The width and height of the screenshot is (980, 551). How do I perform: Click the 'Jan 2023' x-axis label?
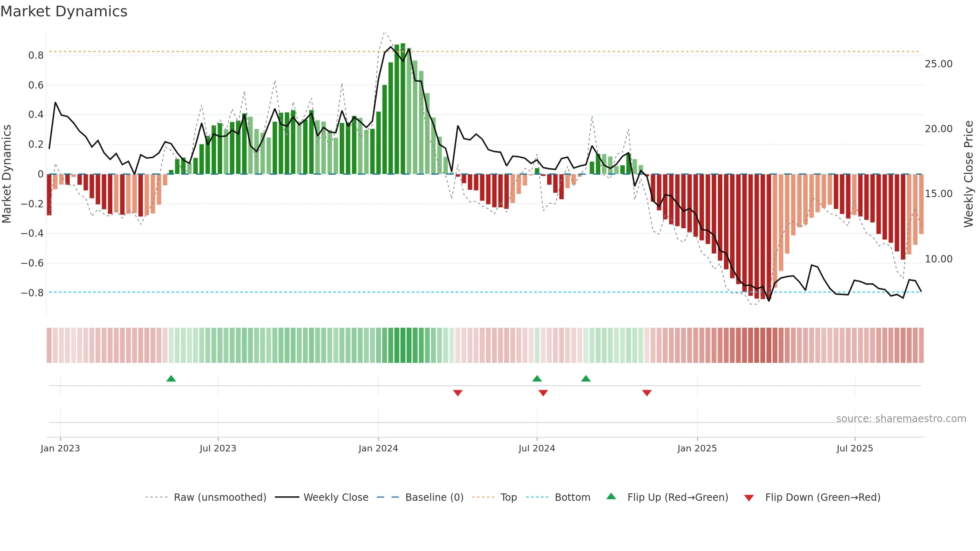pos(60,448)
